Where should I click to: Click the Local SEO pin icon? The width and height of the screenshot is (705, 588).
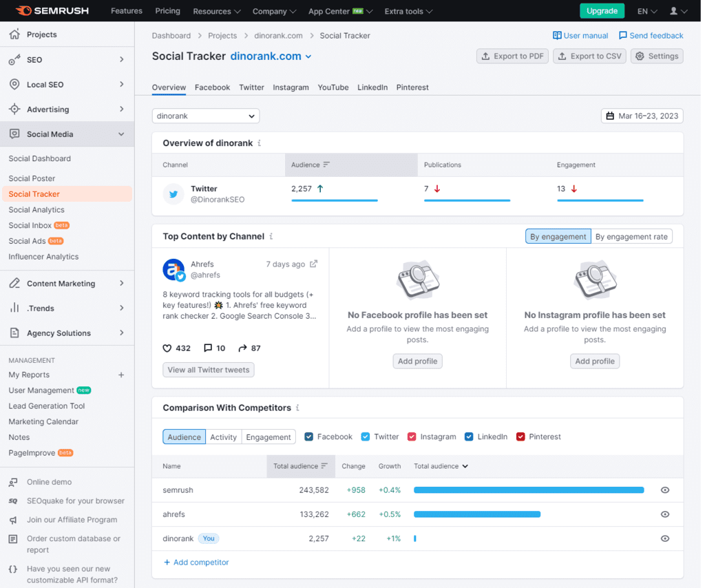tap(14, 85)
